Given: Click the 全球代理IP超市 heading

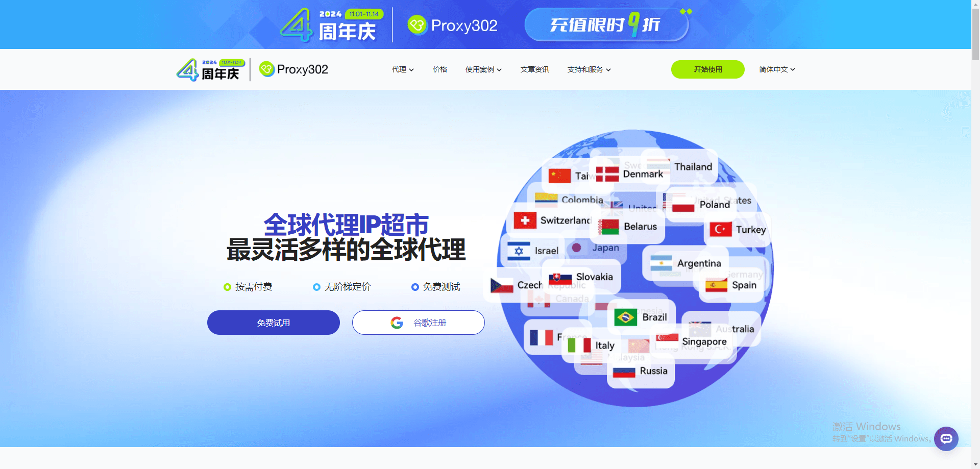Looking at the screenshot, I should click(346, 225).
